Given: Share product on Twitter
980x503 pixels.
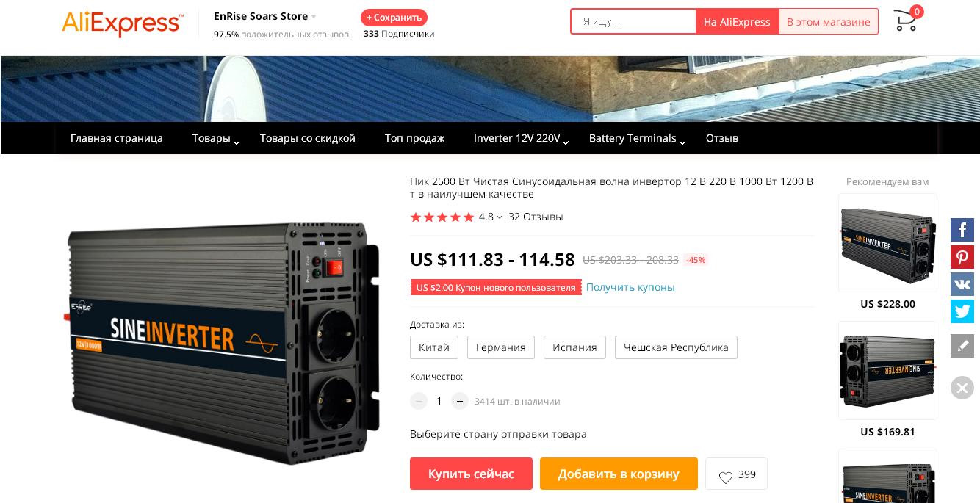Looking at the screenshot, I should point(962,311).
